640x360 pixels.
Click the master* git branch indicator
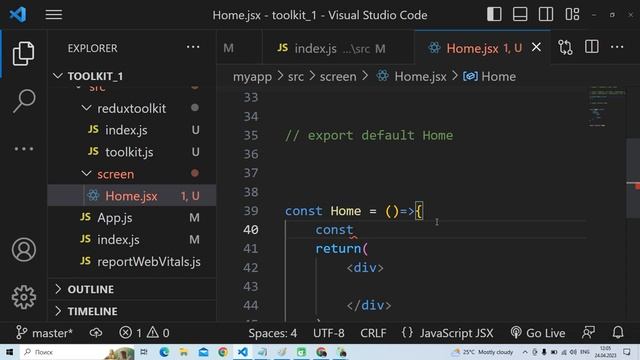[44, 333]
